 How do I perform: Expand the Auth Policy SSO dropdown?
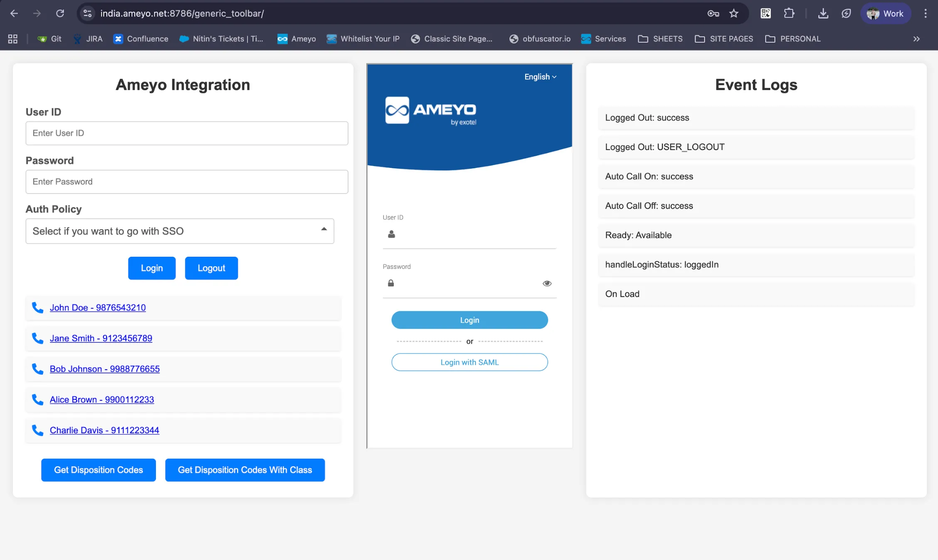pos(180,231)
